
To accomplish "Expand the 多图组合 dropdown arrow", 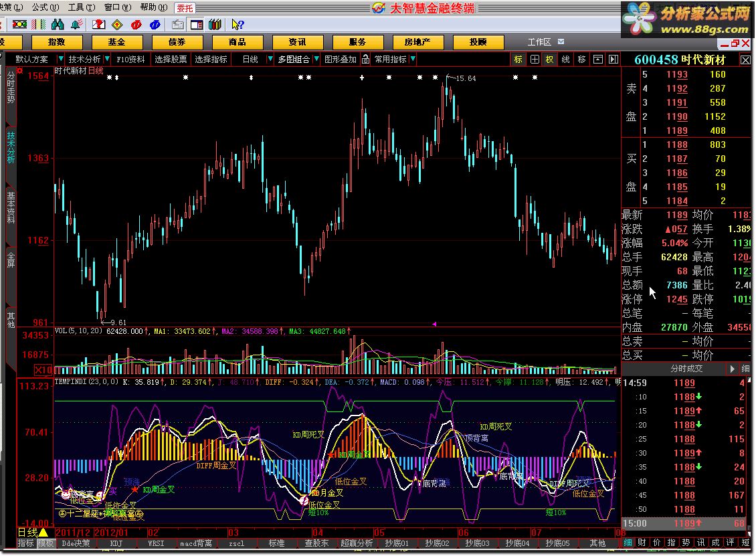I will (316, 59).
